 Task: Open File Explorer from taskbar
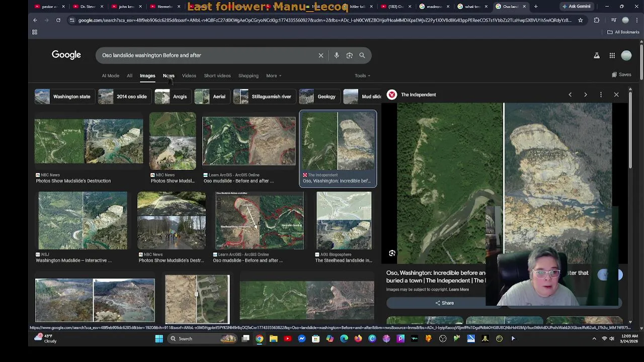pos(273,339)
